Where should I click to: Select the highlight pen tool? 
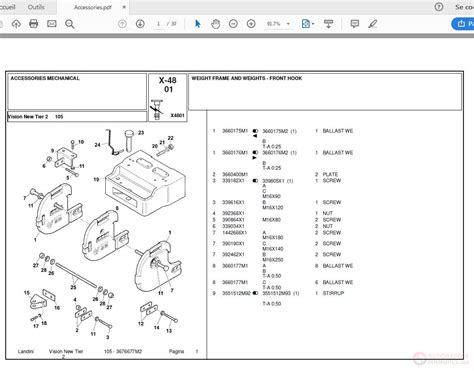(373, 24)
